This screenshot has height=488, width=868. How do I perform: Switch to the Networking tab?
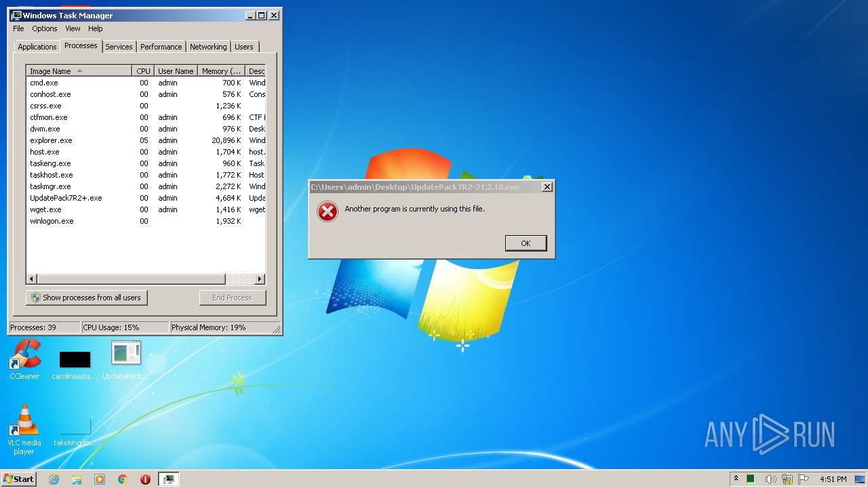click(208, 47)
